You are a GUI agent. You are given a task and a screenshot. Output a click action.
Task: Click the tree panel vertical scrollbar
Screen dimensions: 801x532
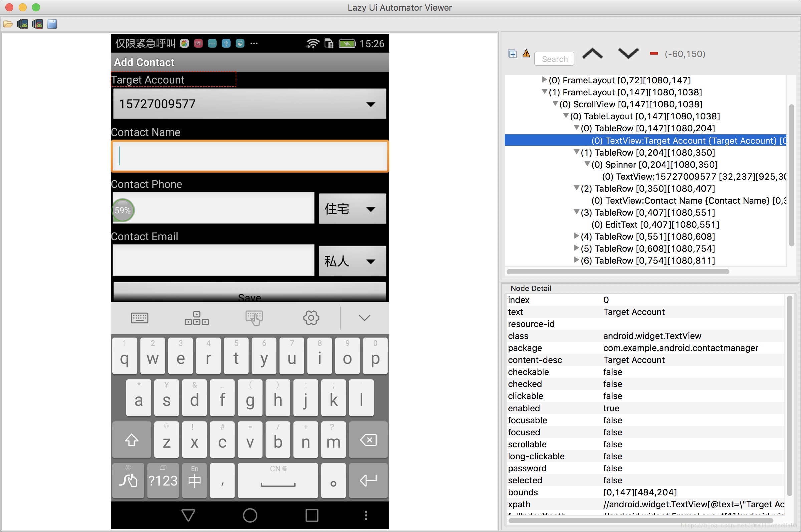tap(791, 176)
